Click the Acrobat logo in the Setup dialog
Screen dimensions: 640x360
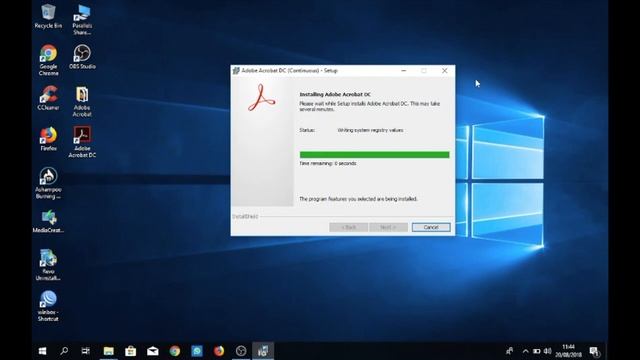point(261,98)
